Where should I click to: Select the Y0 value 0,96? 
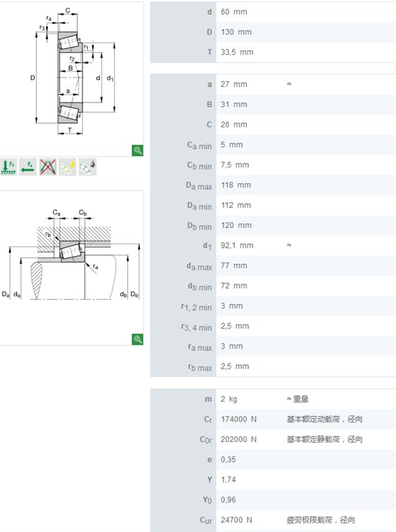(228, 499)
